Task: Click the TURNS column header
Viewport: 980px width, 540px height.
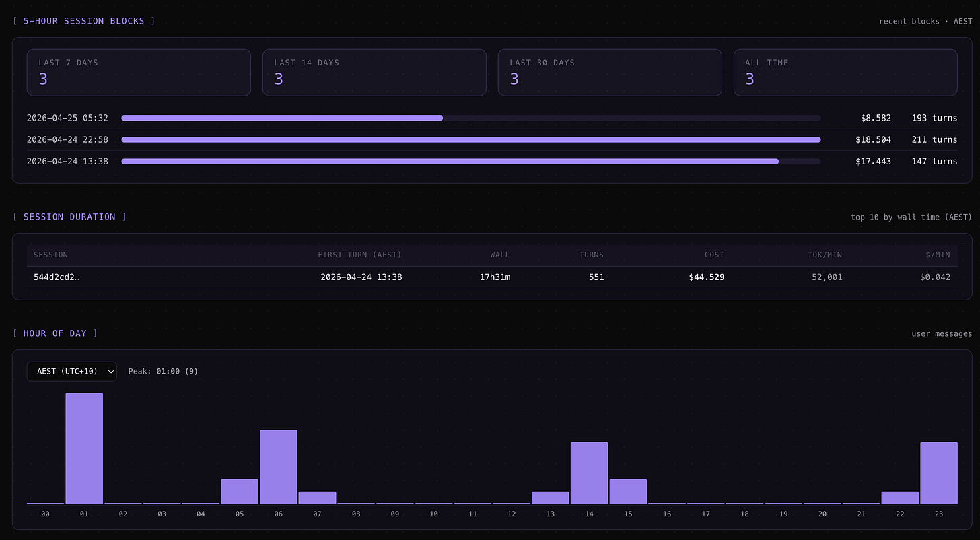Action: pos(592,255)
